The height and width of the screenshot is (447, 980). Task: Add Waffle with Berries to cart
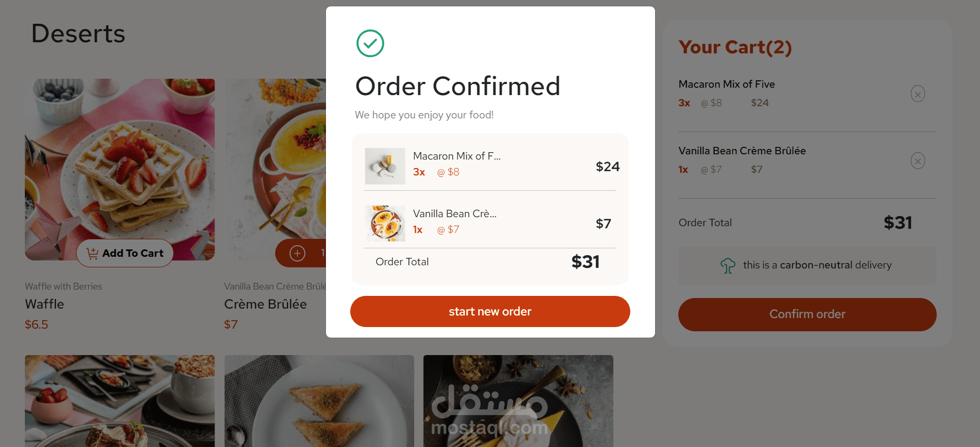(x=125, y=254)
